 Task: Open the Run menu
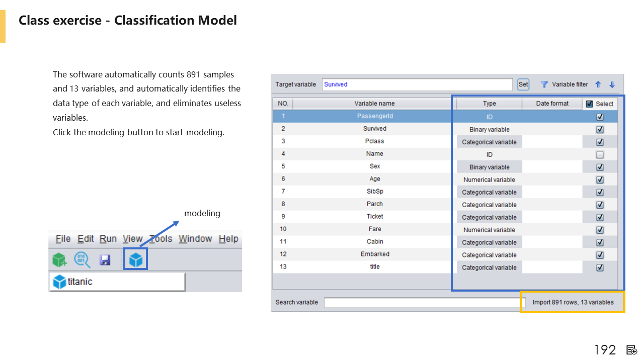click(108, 239)
